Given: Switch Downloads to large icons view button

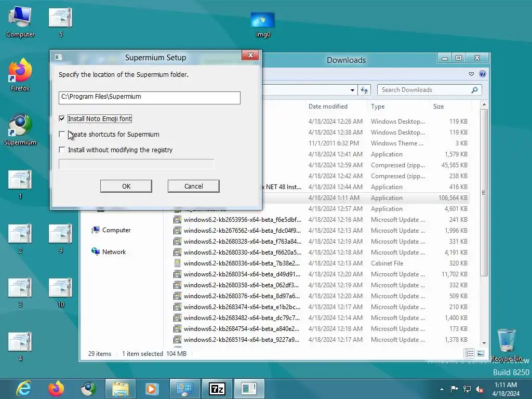Looking at the screenshot, I should [x=481, y=353].
